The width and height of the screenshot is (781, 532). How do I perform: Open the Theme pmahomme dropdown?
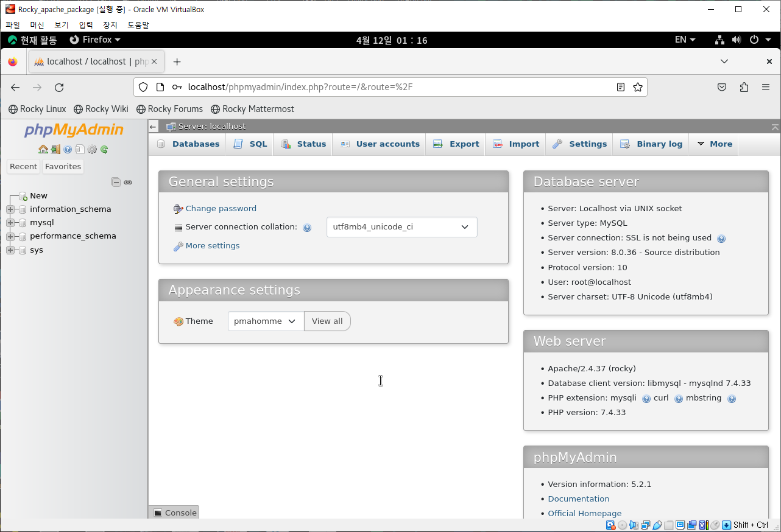(266, 321)
